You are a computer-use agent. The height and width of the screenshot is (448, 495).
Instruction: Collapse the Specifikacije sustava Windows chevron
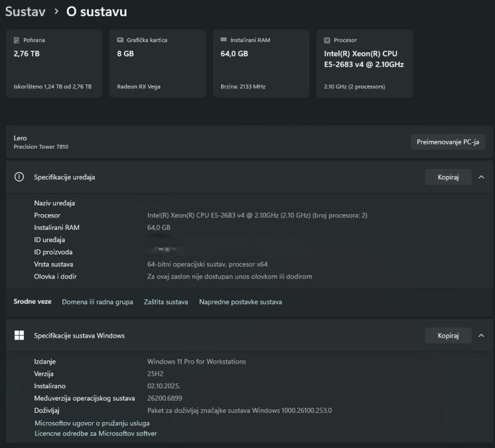(x=481, y=336)
